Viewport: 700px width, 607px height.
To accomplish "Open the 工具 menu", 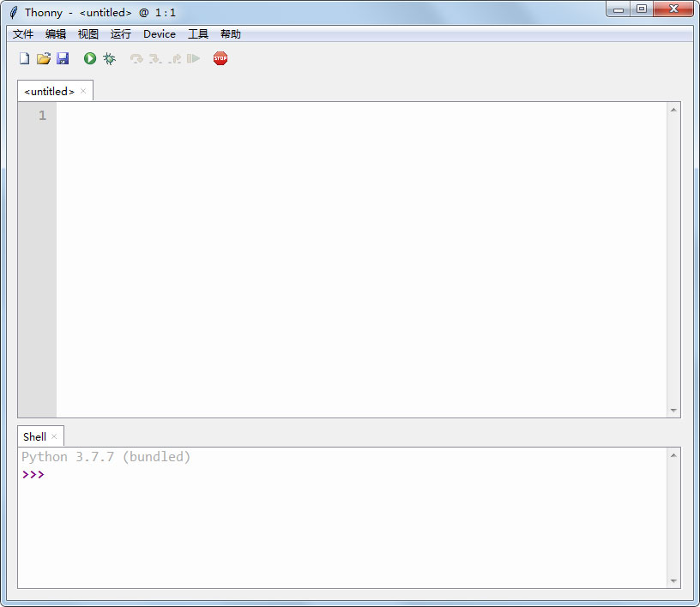I will point(198,33).
